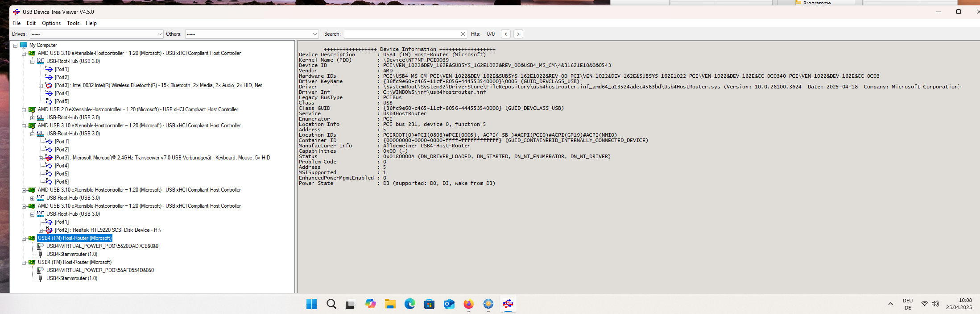Click the Realtek RTL9220 disk icon
Image resolution: width=980 pixels, height=314 pixels.
click(x=49, y=230)
